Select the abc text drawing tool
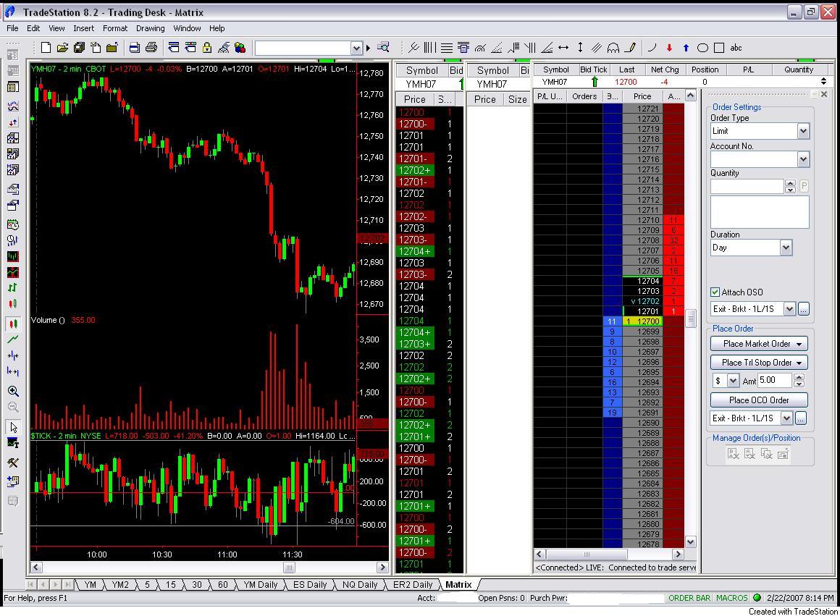 (736, 48)
